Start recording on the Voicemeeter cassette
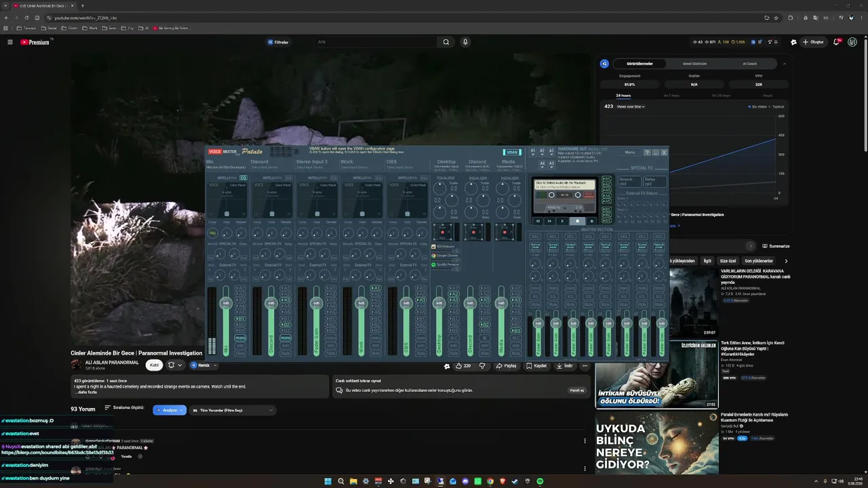The height and width of the screenshot is (488, 868). pos(591,221)
